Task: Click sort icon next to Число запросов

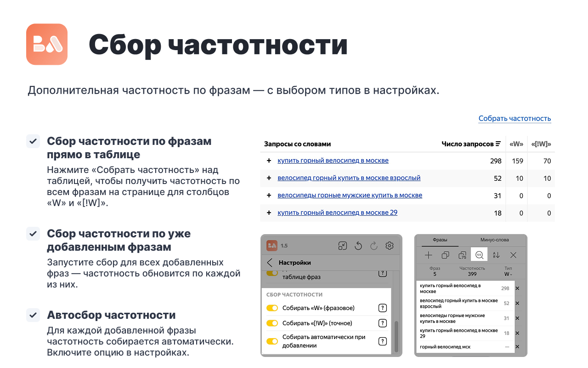Action: pos(498,144)
